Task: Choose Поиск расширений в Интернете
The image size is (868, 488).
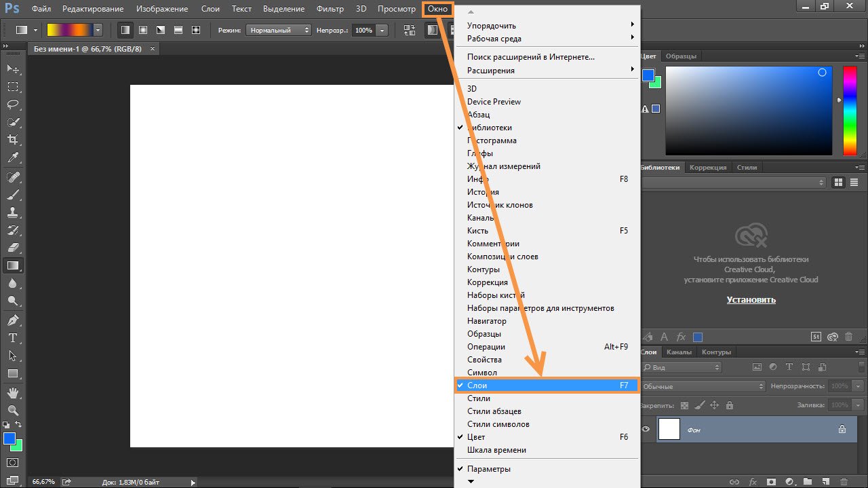Action: point(530,57)
